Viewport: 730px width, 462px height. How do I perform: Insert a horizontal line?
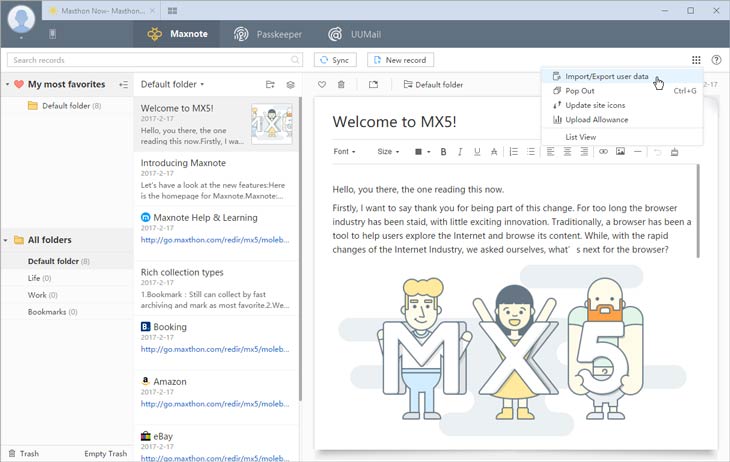[637, 151]
